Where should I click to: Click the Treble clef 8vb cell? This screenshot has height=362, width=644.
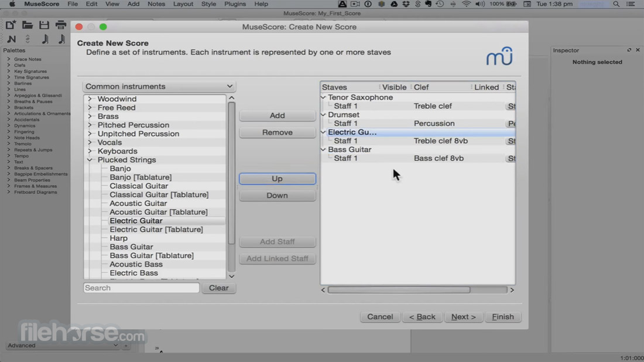(x=441, y=141)
